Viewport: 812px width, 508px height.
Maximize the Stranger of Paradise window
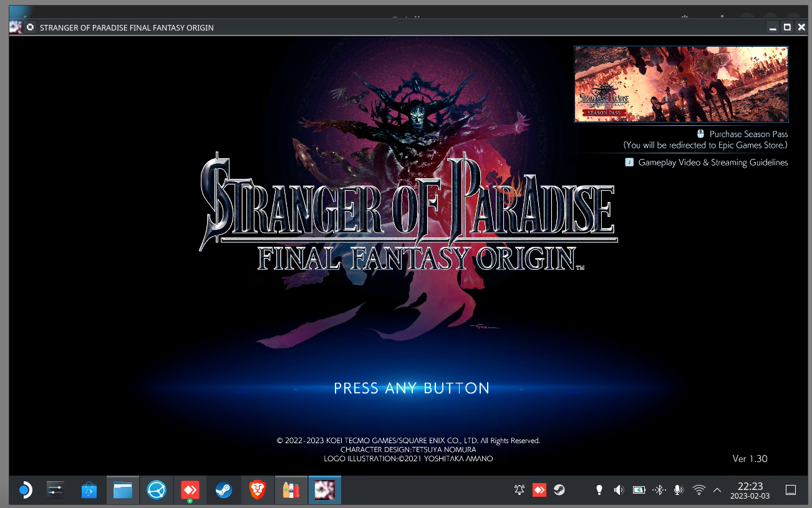pos(787,27)
